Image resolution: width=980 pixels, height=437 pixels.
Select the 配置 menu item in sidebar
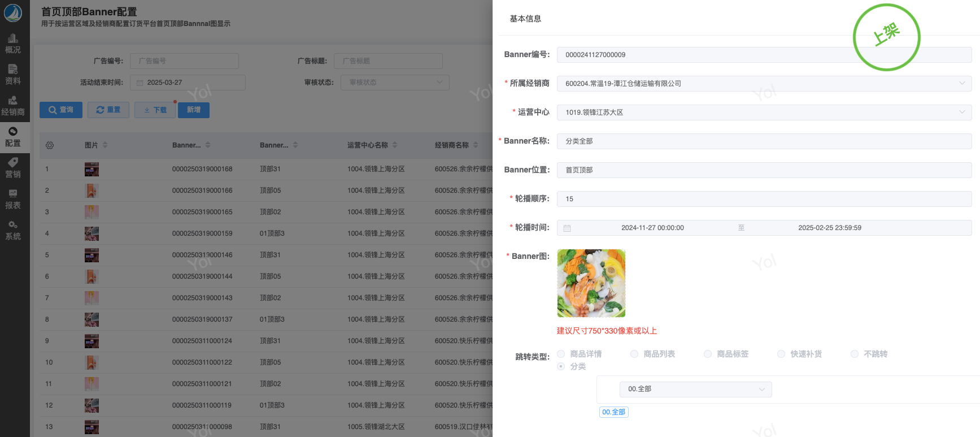pyautogui.click(x=13, y=137)
